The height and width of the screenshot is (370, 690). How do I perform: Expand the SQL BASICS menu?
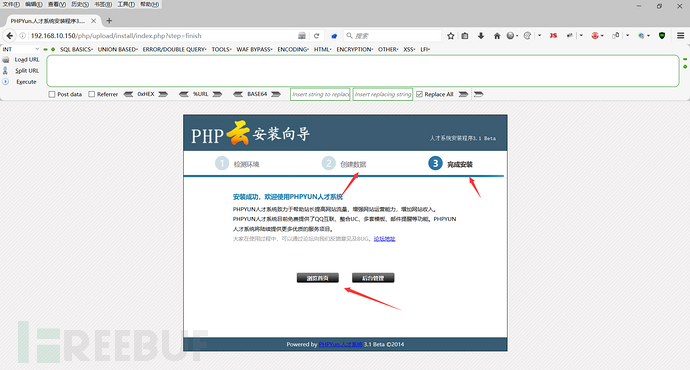pyautogui.click(x=76, y=49)
